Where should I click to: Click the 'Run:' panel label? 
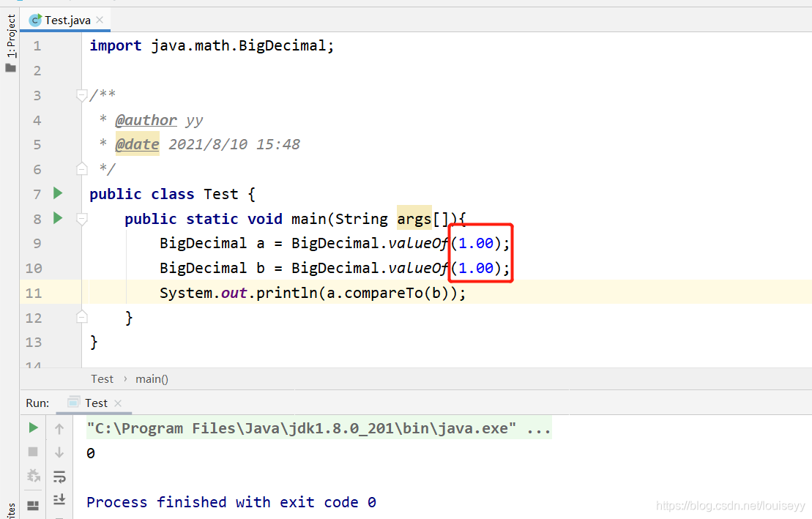click(37, 403)
